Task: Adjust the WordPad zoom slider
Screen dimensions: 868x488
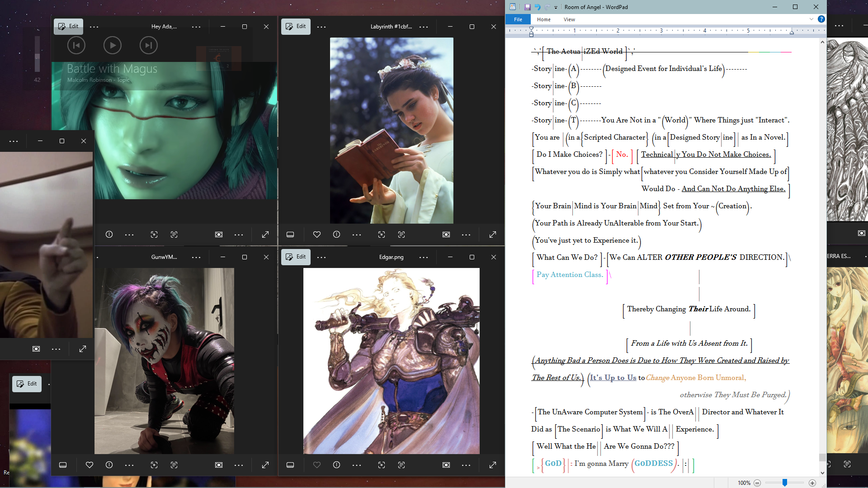Action: point(785,483)
